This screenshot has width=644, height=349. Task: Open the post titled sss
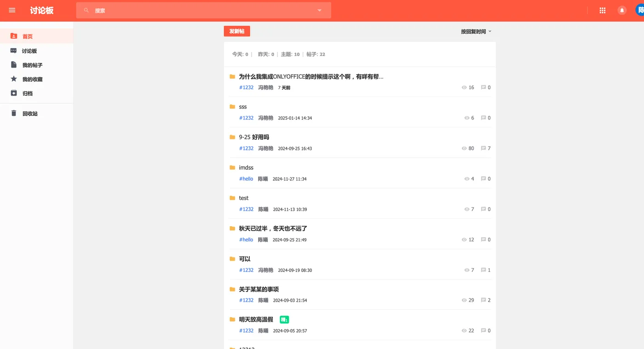point(243,107)
